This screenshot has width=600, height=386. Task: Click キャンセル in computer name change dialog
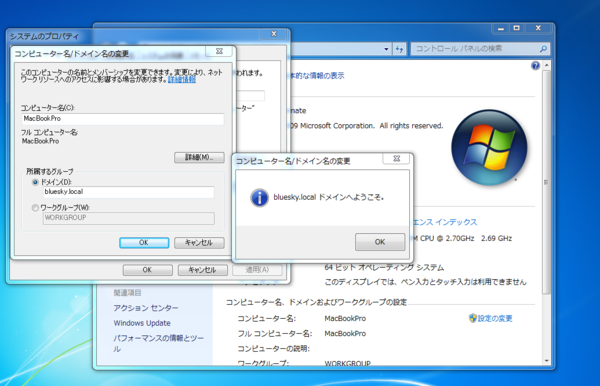point(199,243)
